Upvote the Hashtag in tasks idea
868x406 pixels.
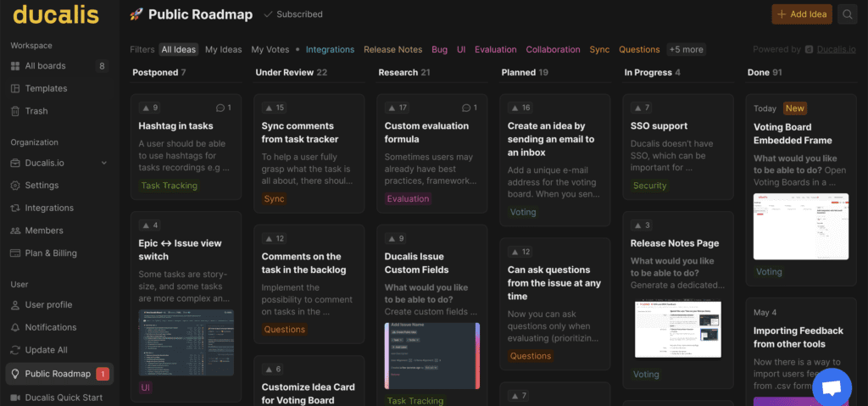[149, 108]
